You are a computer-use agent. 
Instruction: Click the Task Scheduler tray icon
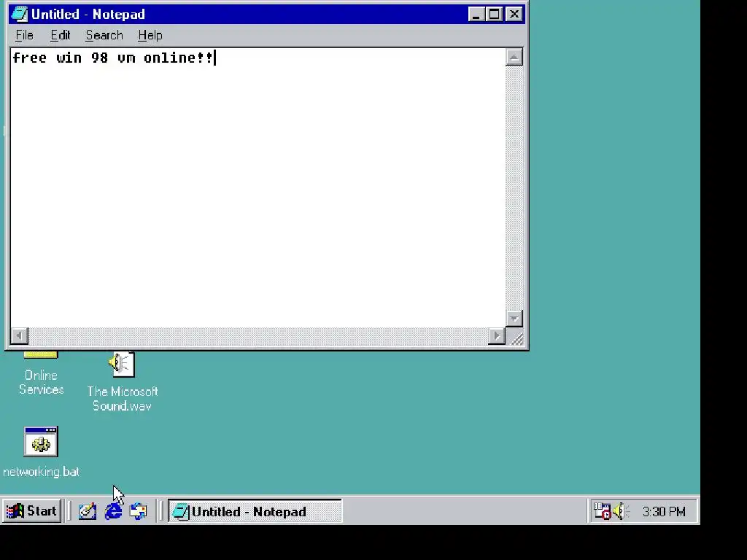tap(602, 511)
